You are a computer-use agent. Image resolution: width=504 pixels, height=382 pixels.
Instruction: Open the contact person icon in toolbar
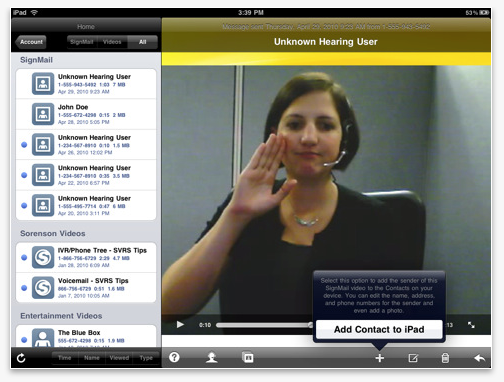coord(212,358)
